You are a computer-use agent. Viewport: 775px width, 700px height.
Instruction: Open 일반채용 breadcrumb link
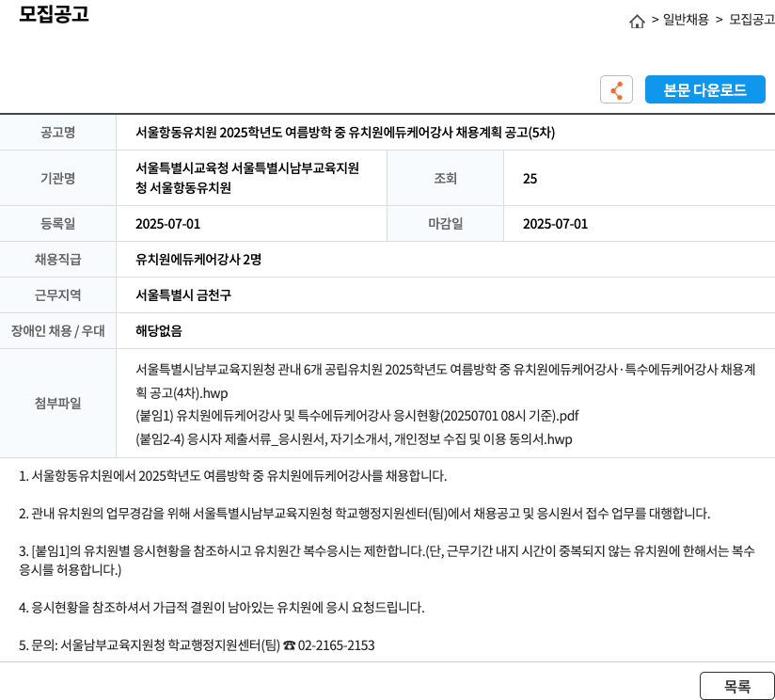coord(686,20)
